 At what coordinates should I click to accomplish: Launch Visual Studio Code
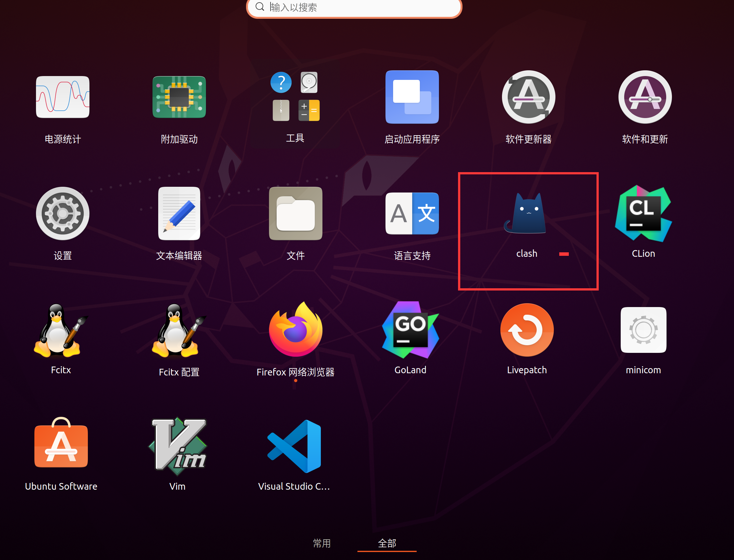[294, 446]
